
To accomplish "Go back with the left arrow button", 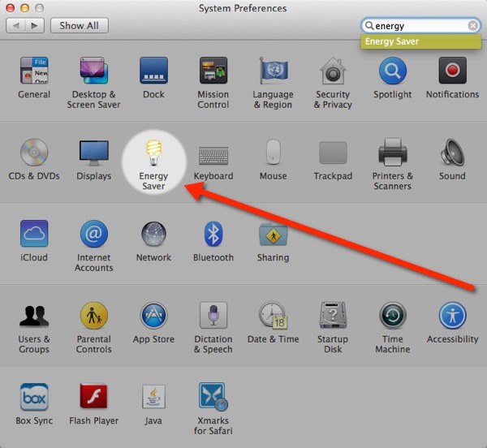I will tap(16, 25).
